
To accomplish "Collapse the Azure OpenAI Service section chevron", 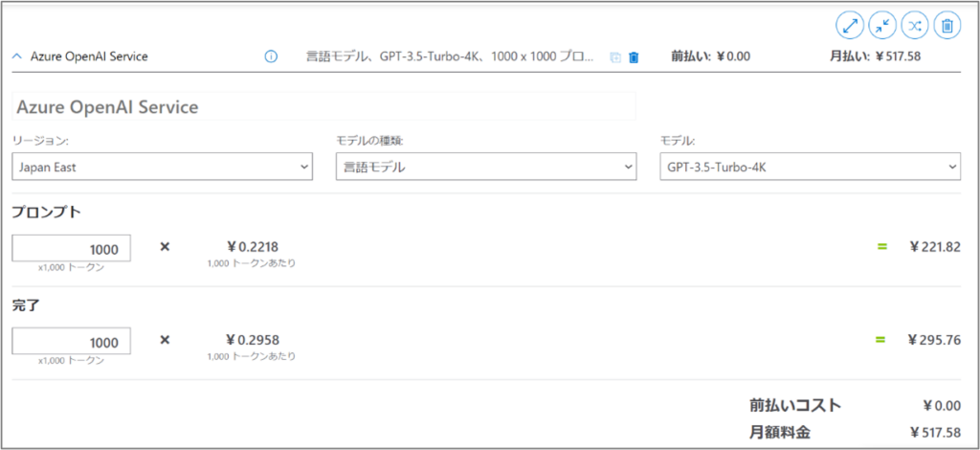I will pyautogui.click(x=16, y=56).
